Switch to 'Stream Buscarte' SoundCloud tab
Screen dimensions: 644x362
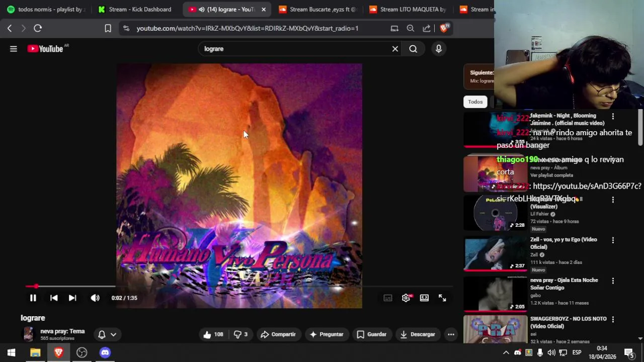[x=318, y=10]
